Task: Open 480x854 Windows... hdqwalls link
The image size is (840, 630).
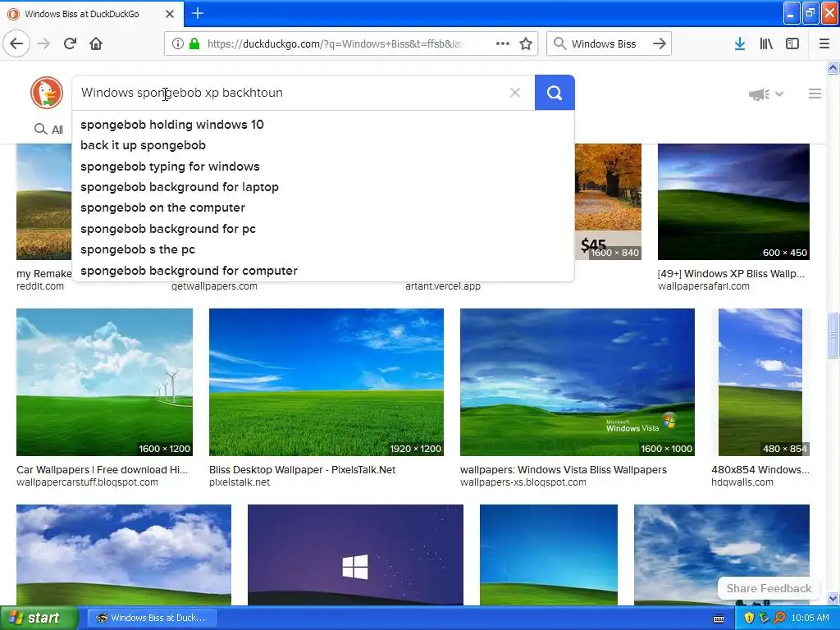Action: click(x=760, y=470)
